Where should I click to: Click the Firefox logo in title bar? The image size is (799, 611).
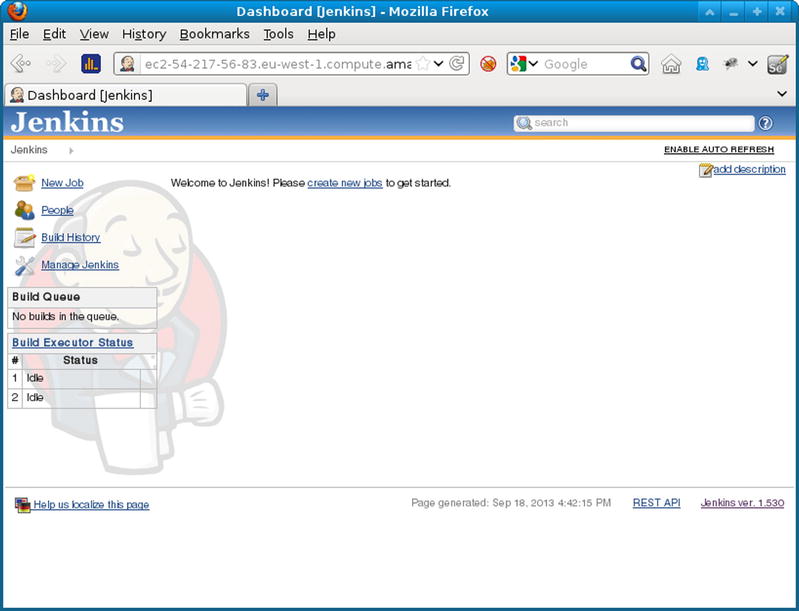click(17, 11)
